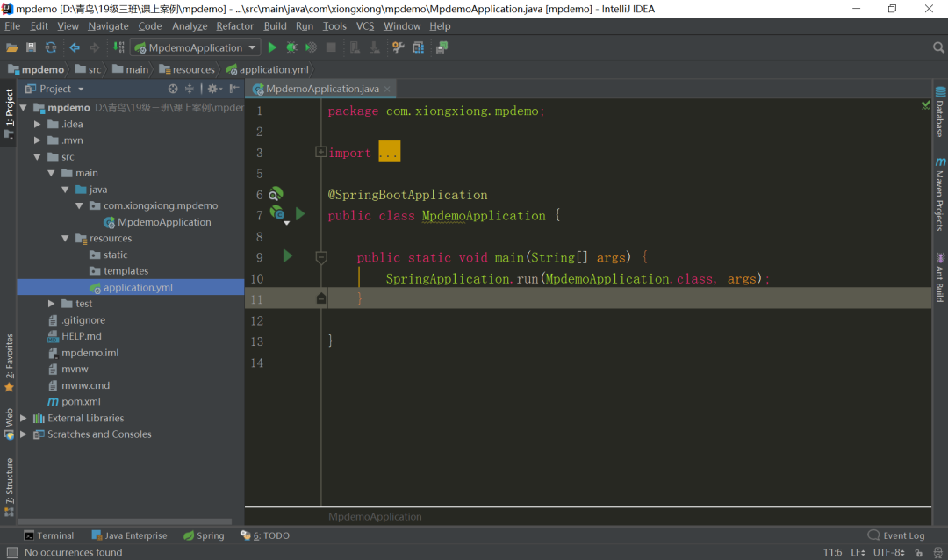Navigate back with the blue left arrow

coord(75,47)
